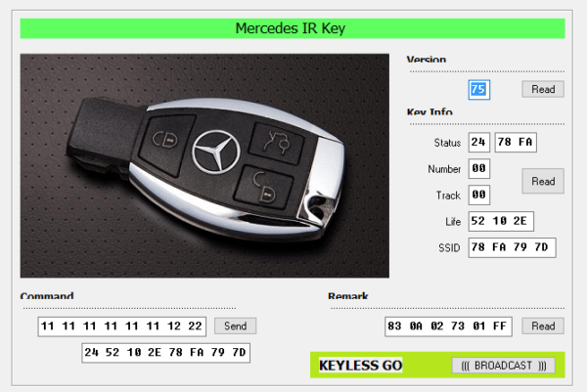The height and width of the screenshot is (392, 587).
Task: Click the Remark Read button
Action: [543, 327]
